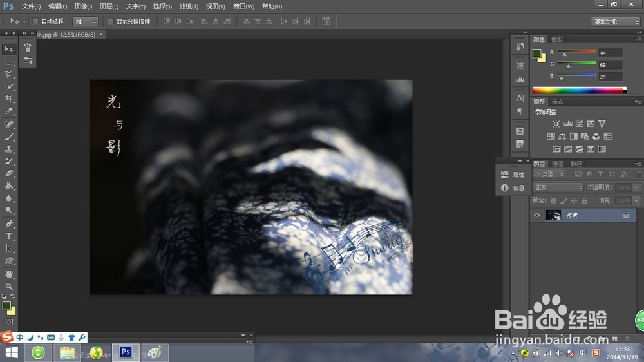Select the Paint Bucket tool
Screen dimensions: 644x362
8,186
